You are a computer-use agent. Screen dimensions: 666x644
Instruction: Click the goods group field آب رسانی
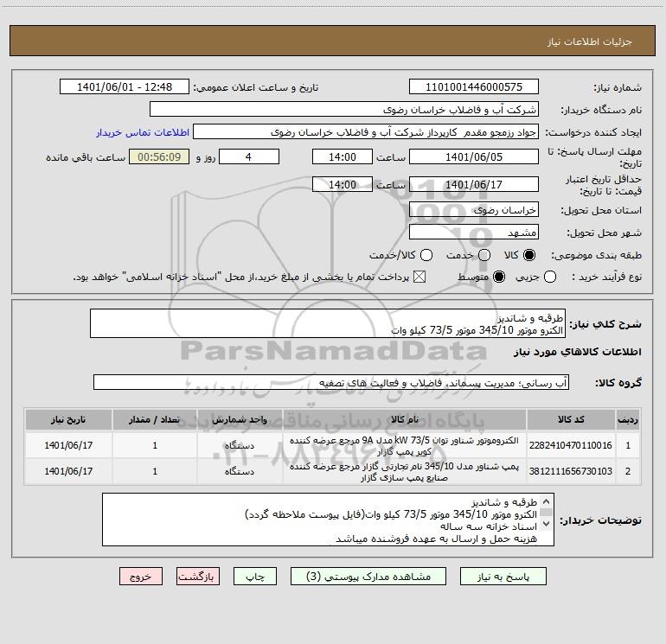331,382
